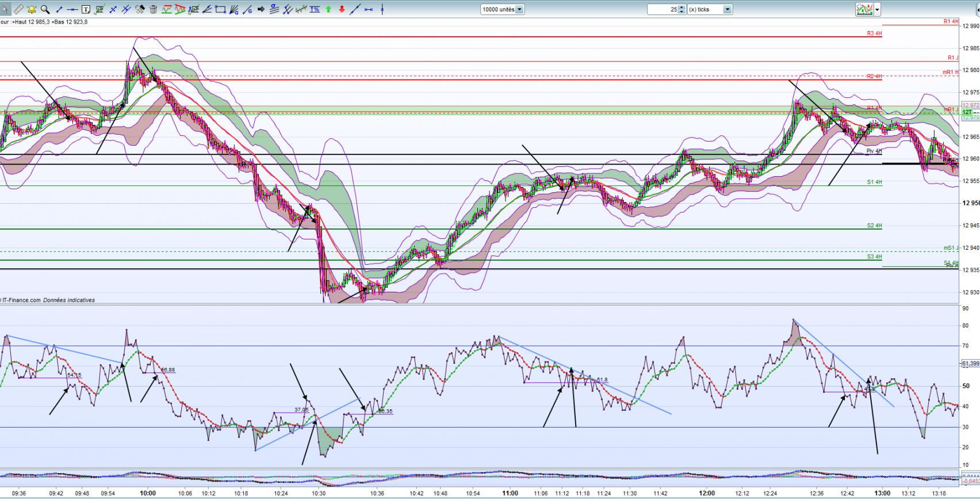This screenshot has width=980, height=499.
Task: Pick the Gann fan tool
Action: pos(235,9)
